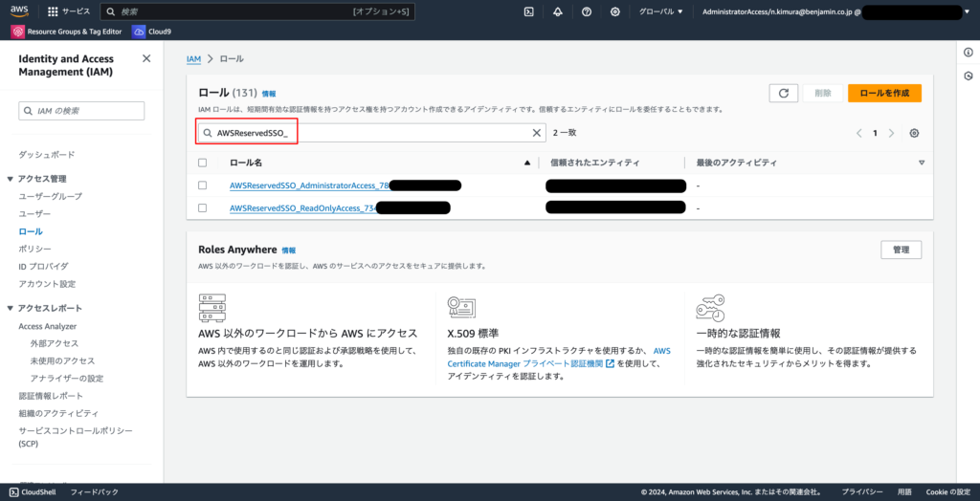Viewport: 980px width, 501px height.
Task: Open the help question-mark menu
Action: point(587,11)
